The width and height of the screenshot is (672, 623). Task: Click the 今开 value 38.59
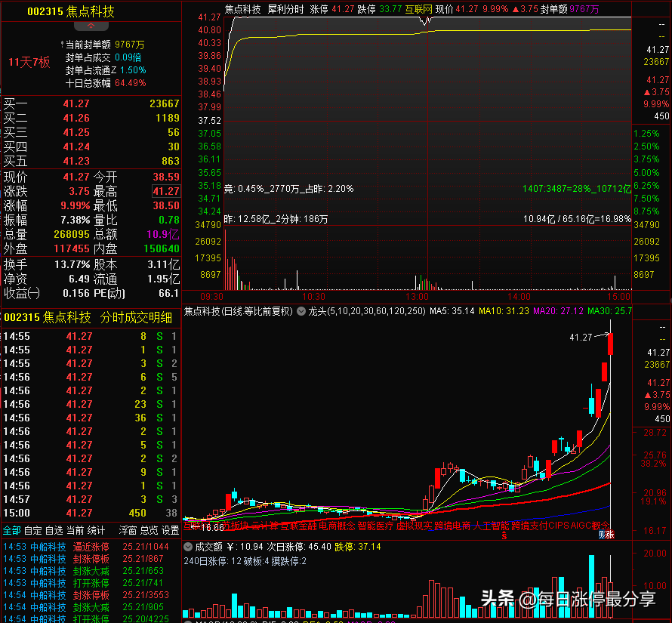click(166, 177)
